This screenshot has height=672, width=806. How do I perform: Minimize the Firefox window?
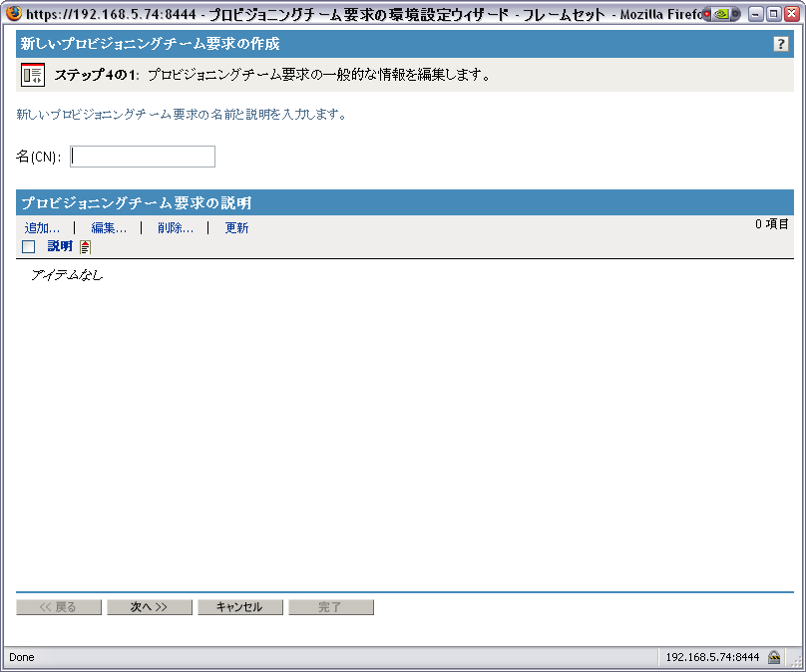(756, 14)
